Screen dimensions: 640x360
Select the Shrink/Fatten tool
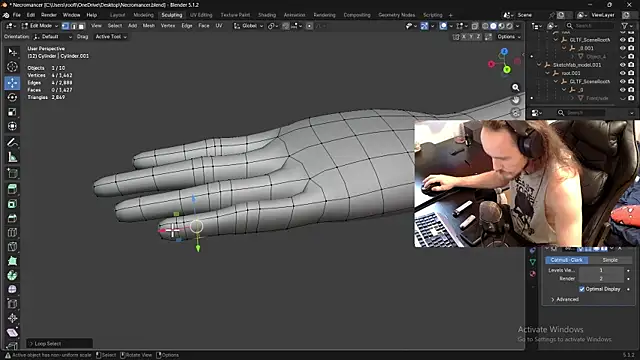point(12,318)
